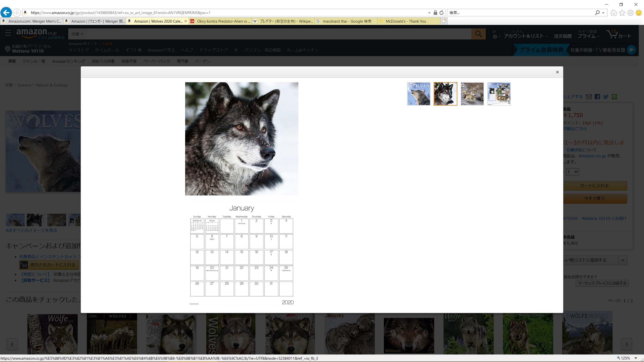Switch to Obcy kontra Predator tab
Screen dimensions: 644x362
220,21
